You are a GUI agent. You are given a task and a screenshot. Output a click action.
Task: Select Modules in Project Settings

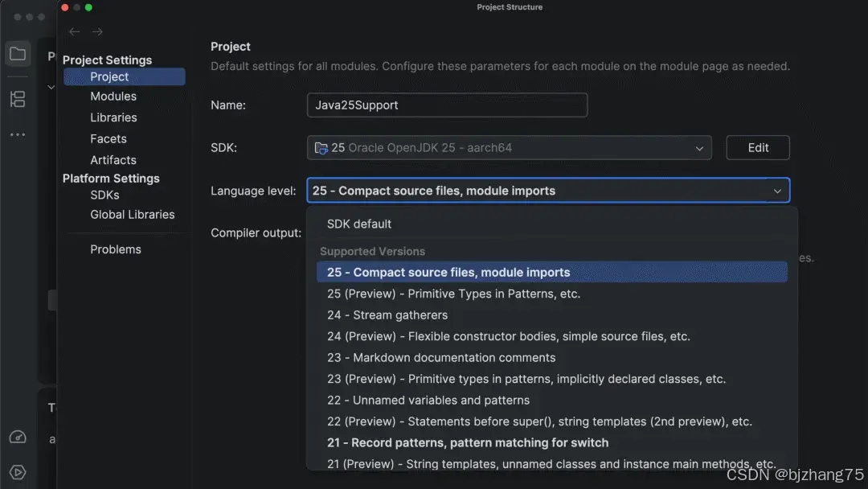click(113, 97)
